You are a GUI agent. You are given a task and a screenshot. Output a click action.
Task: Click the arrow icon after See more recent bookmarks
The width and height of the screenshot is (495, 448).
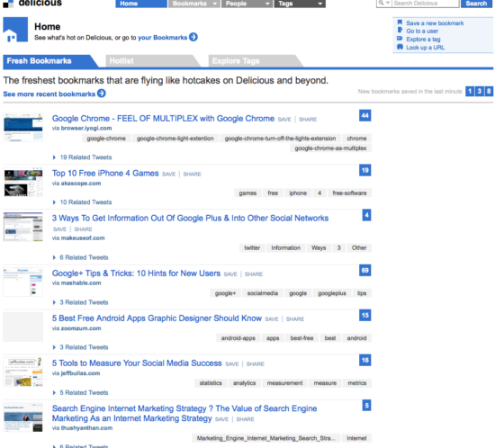[x=102, y=94]
